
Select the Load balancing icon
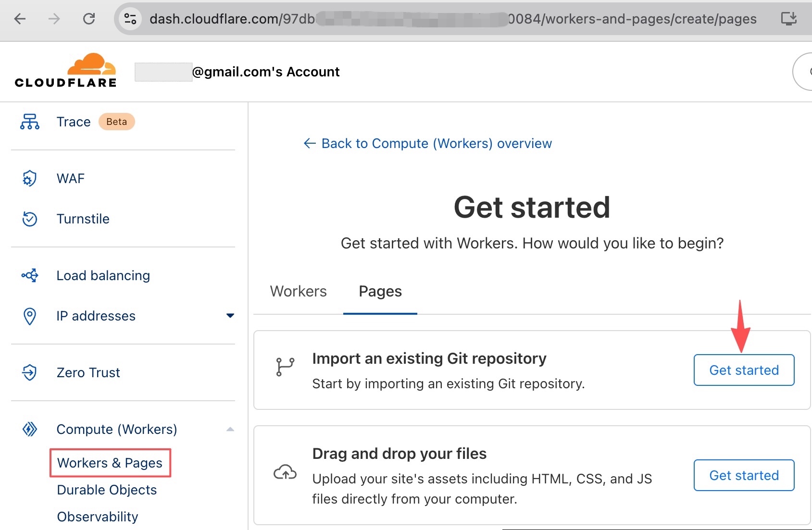29,275
